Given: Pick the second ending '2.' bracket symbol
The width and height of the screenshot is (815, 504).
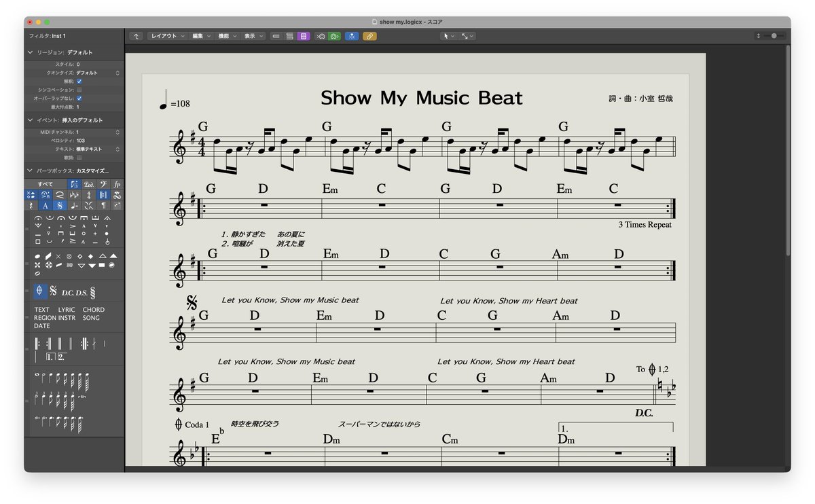Looking at the screenshot, I should tap(62, 357).
